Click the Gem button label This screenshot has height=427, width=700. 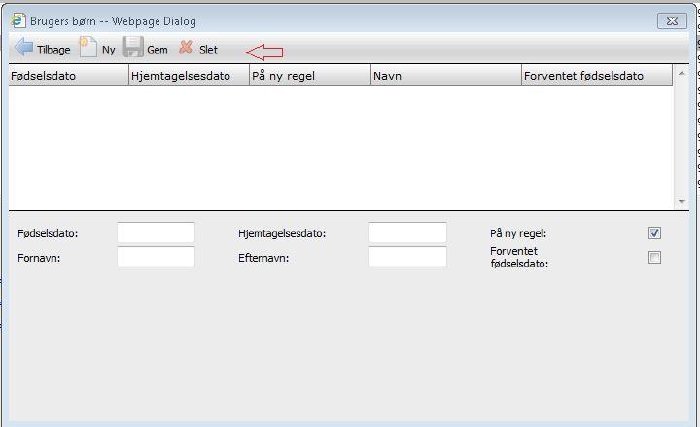pyautogui.click(x=157, y=50)
